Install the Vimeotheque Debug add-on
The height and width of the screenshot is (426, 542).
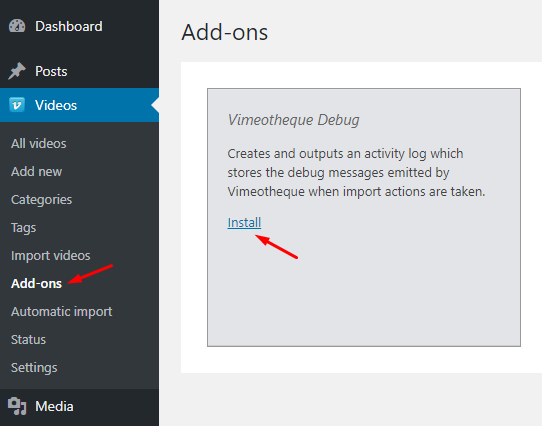[244, 222]
